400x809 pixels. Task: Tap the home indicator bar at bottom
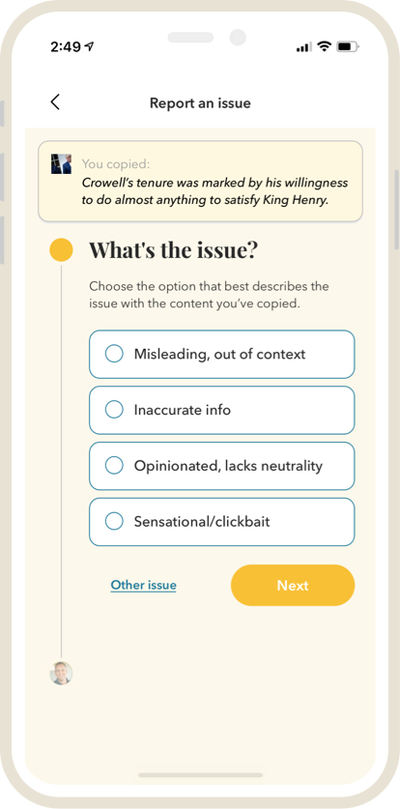(x=200, y=775)
